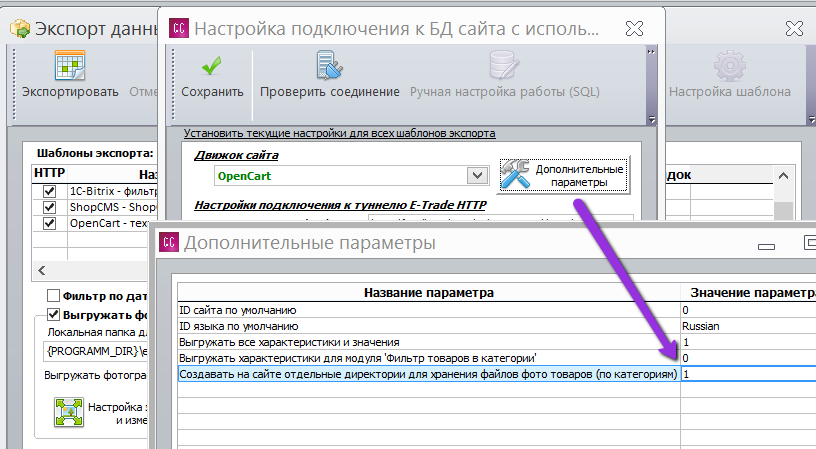The image size is (816, 449).
Task: Enable the Фильтр по дате checkbox
Action: click(53, 296)
